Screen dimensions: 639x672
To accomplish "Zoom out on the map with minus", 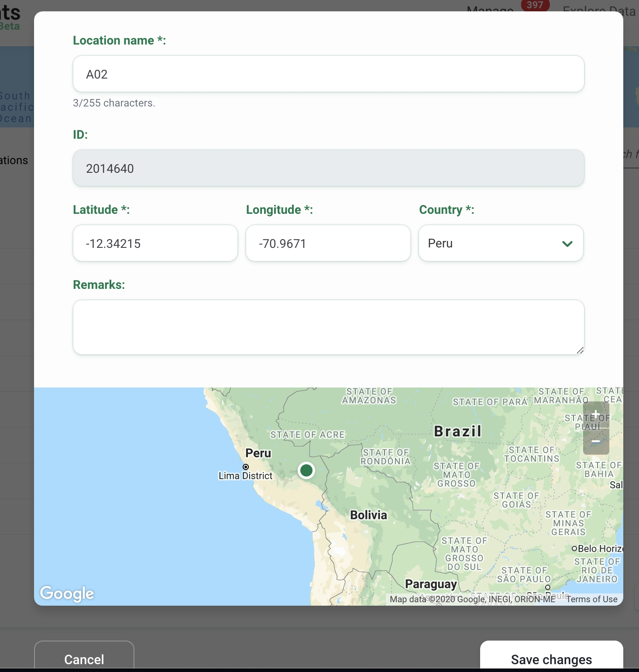I will tap(596, 442).
